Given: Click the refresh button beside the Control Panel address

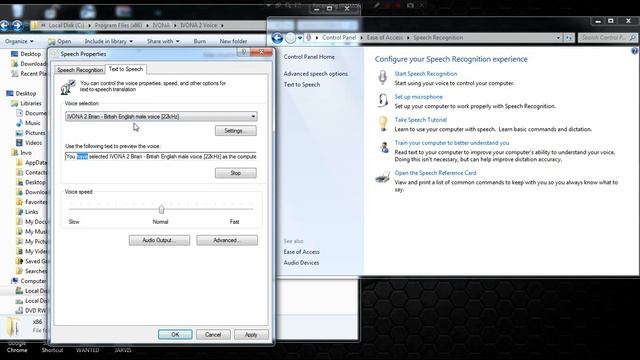Looking at the screenshot, I should pos(569,38).
